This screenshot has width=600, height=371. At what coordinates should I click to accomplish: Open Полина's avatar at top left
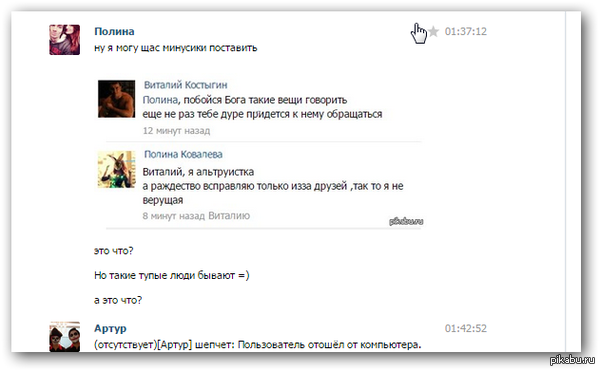click(65, 40)
